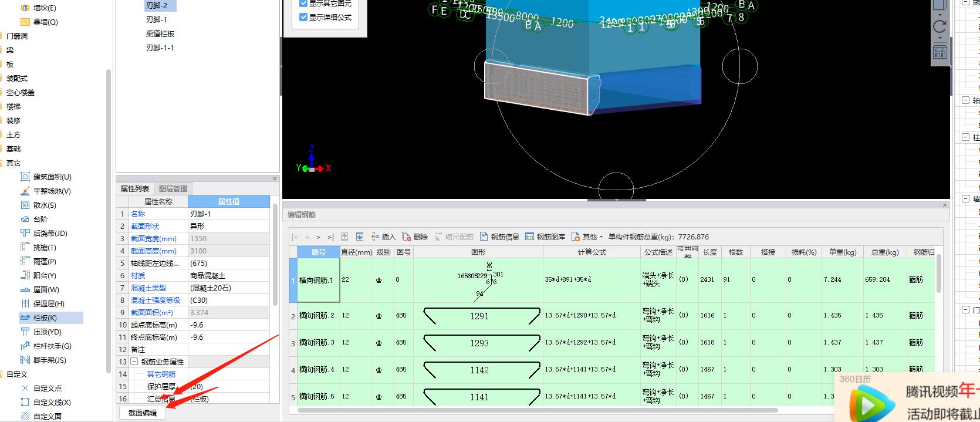Edit the 名称 value field 刃脚-1
Viewport: 980px width, 422px height.
coord(229,214)
